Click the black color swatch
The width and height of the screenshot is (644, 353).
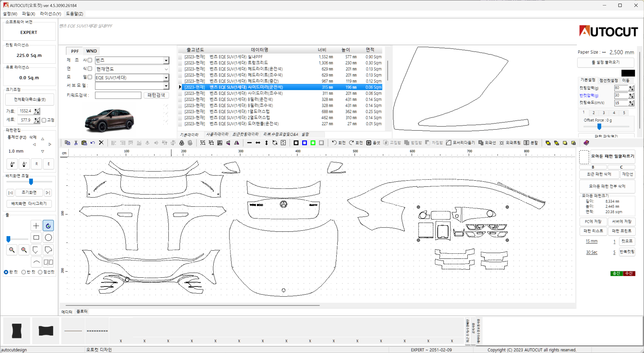(x=628, y=73)
